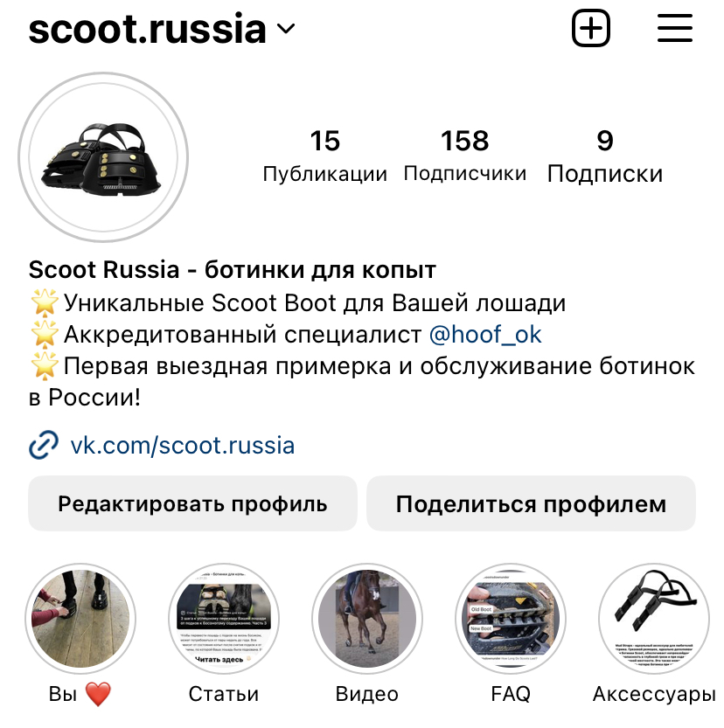Follow the @hoof_ok mention link
Viewport: 724px width, 728px height.
(485, 334)
